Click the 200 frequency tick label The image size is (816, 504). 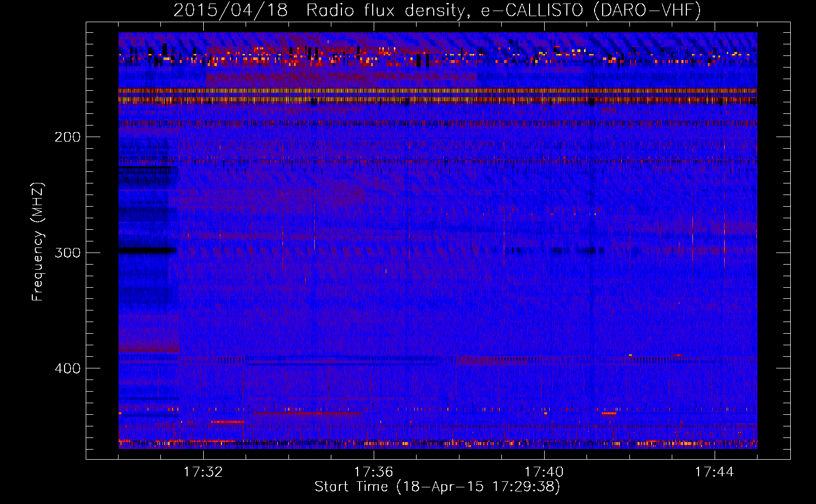[67, 137]
